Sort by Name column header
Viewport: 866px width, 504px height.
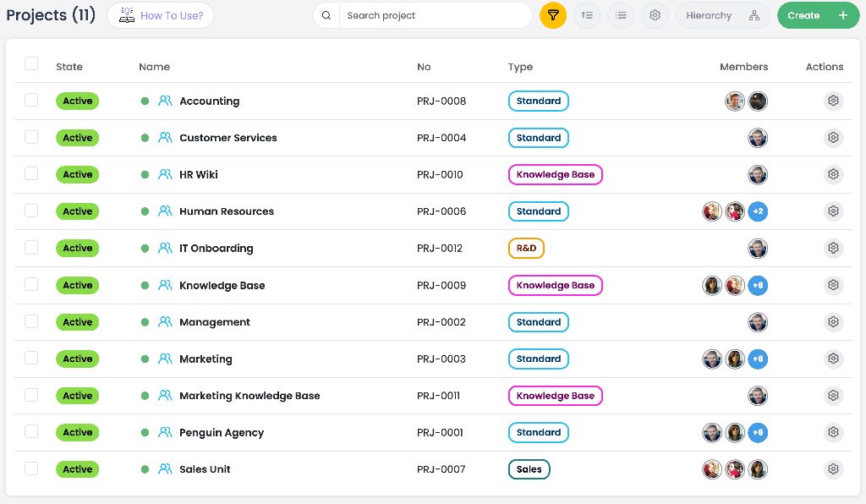pos(155,67)
